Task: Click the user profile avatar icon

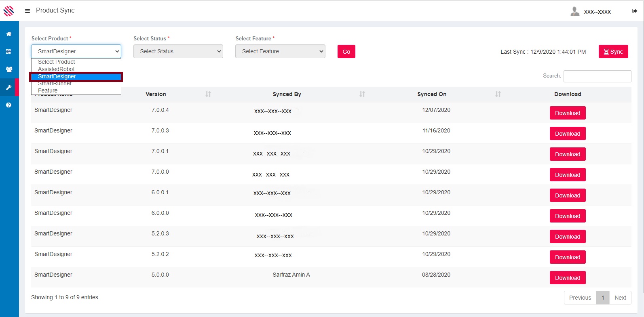Action: pyautogui.click(x=574, y=11)
